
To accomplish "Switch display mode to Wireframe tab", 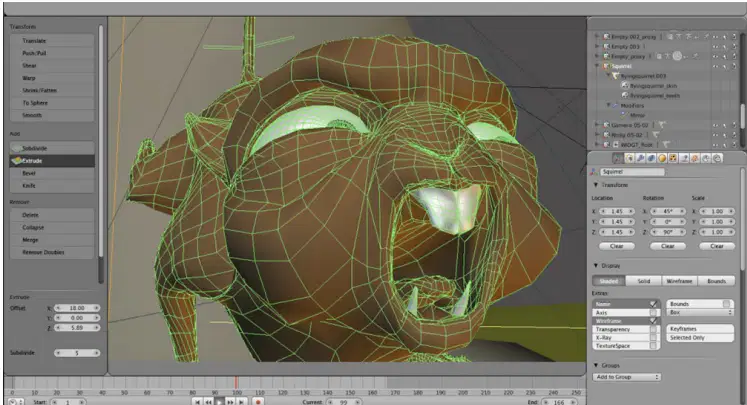I will (679, 281).
